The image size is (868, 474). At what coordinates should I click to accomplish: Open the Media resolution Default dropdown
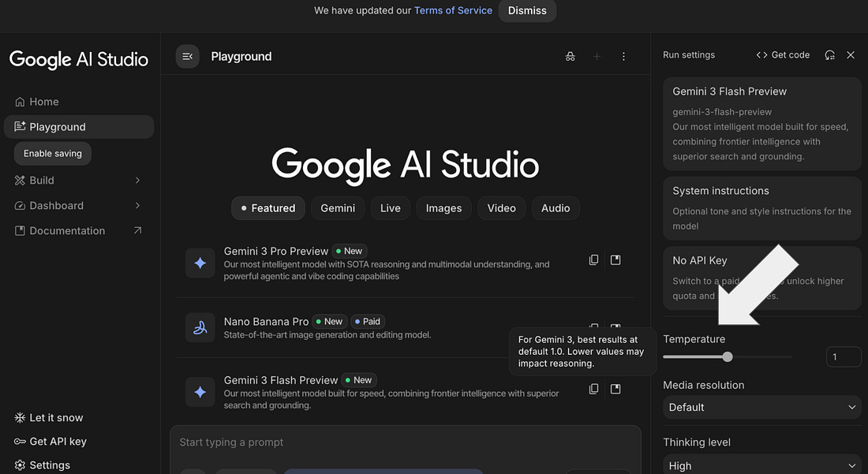coord(761,407)
